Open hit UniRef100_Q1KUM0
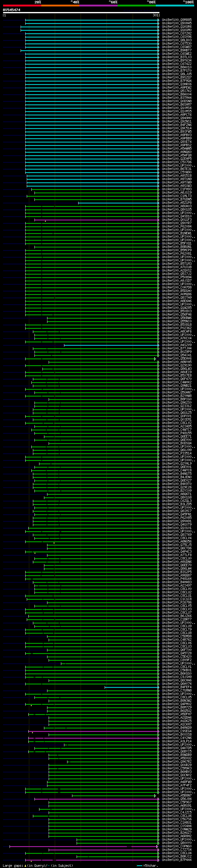The width and height of the screenshot is (197, 868). [x=176, y=30]
